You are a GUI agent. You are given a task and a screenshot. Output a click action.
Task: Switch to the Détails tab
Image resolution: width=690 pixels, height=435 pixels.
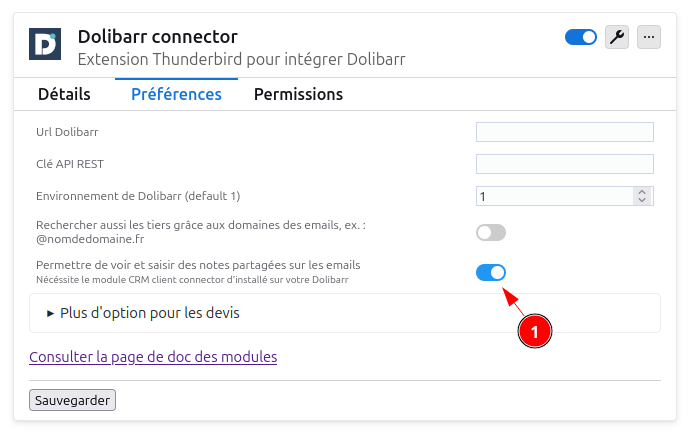(64, 94)
